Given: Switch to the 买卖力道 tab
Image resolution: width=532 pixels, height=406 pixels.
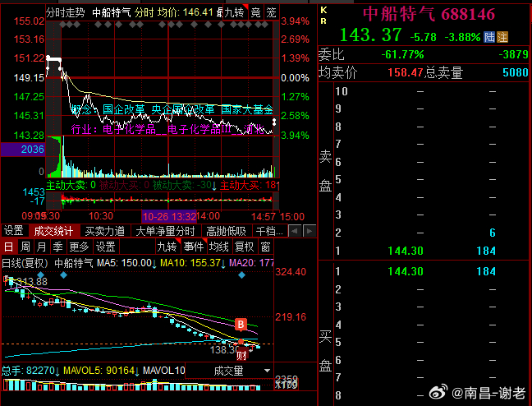Looking at the screenshot, I should point(105,232).
